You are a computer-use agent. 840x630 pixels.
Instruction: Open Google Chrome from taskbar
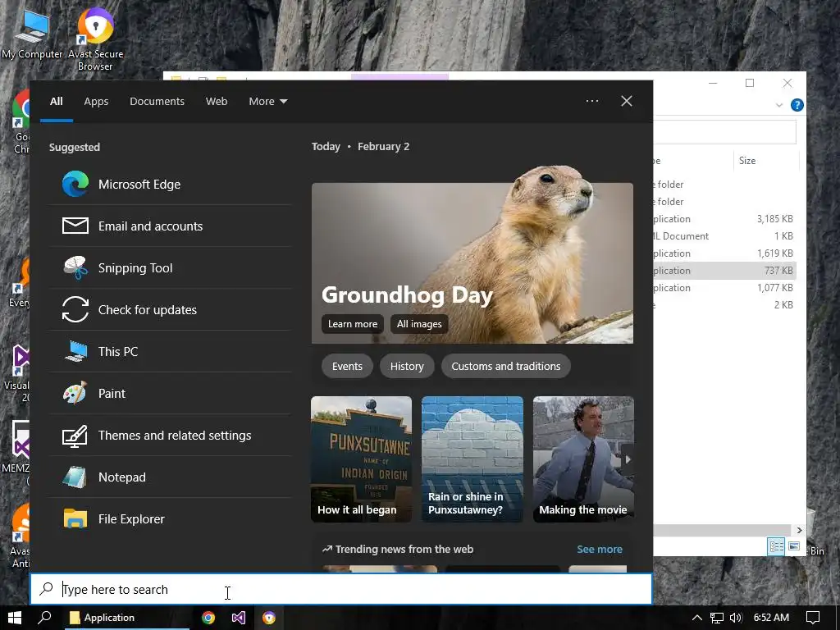click(208, 618)
